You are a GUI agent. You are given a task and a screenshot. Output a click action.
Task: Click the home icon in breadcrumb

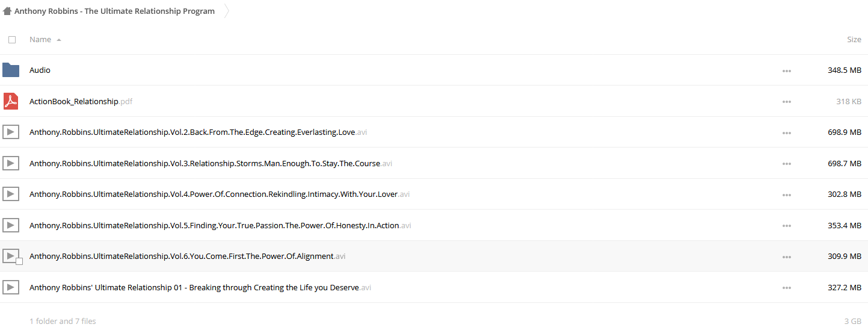(x=7, y=11)
